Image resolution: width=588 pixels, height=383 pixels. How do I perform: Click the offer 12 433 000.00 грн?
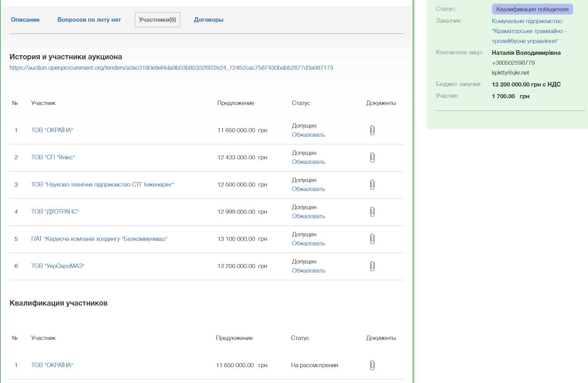click(x=242, y=158)
